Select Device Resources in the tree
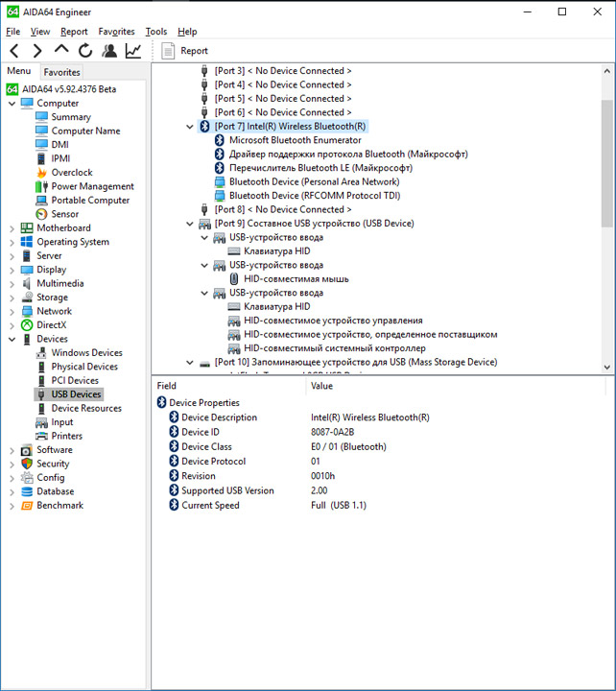 pos(86,408)
